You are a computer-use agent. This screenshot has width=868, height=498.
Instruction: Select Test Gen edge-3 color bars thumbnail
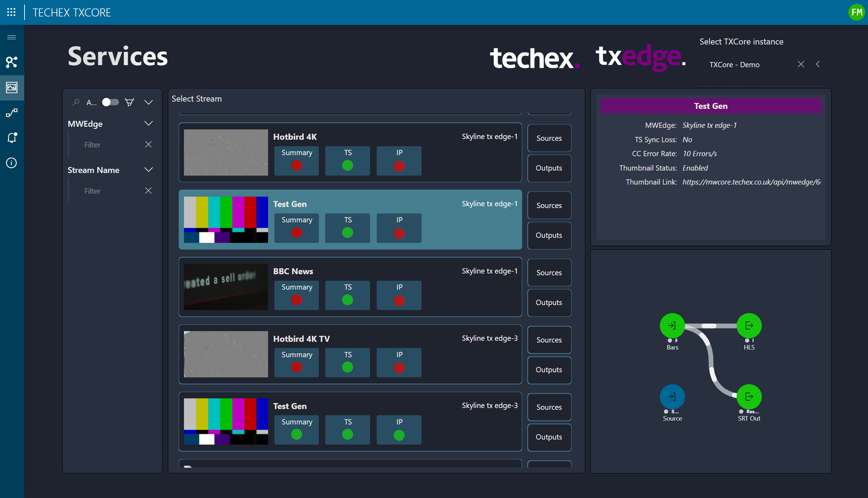point(226,421)
